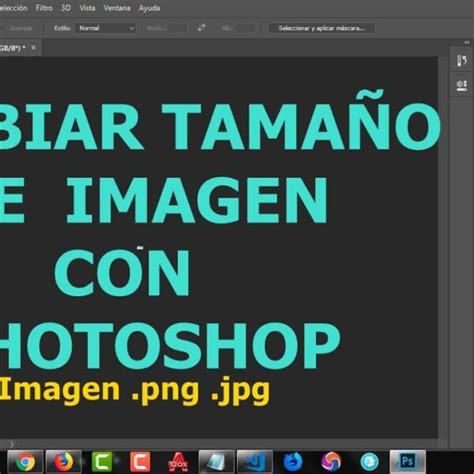Open the Properties panel icon
This screenshot has height=474, width=474.
coord(462,85)
